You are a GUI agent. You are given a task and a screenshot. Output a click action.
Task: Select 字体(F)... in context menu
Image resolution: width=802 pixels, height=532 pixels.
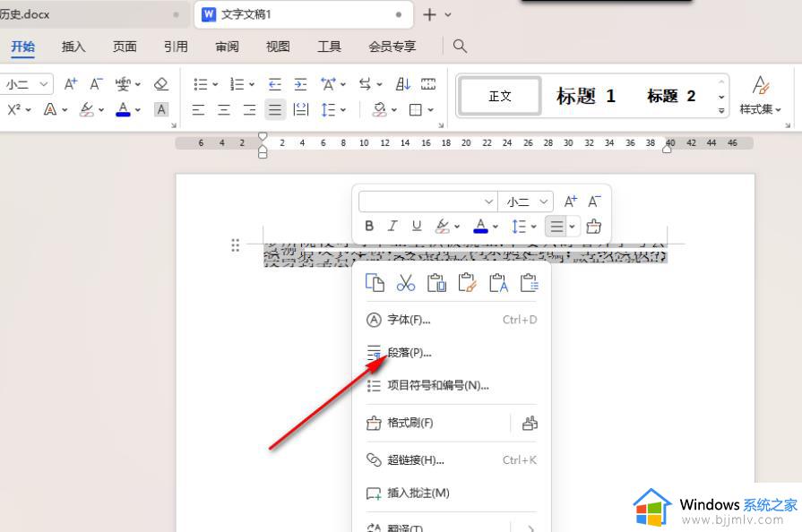(x=452, y=320)
